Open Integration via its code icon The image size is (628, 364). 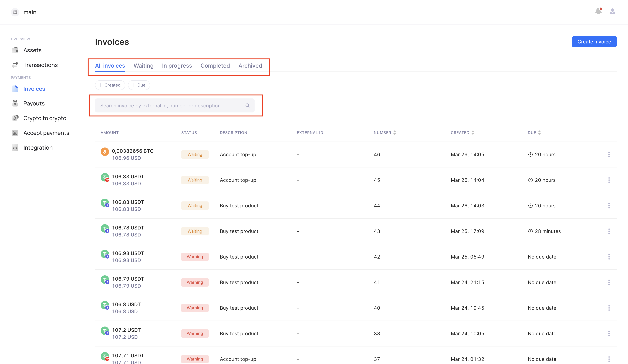pyautogui.click(x=15, y=148)
